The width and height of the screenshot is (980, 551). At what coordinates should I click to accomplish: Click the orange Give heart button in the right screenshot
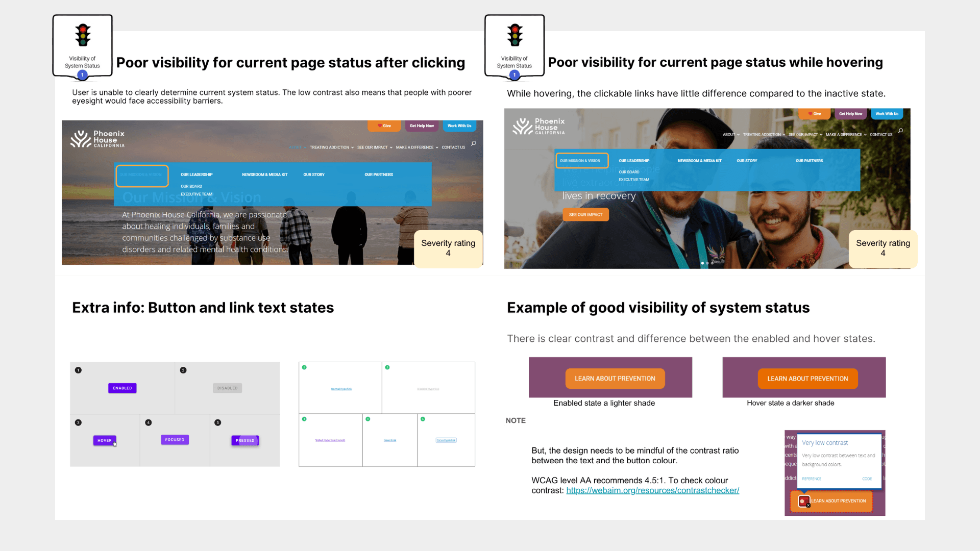(x=814, y=114)
